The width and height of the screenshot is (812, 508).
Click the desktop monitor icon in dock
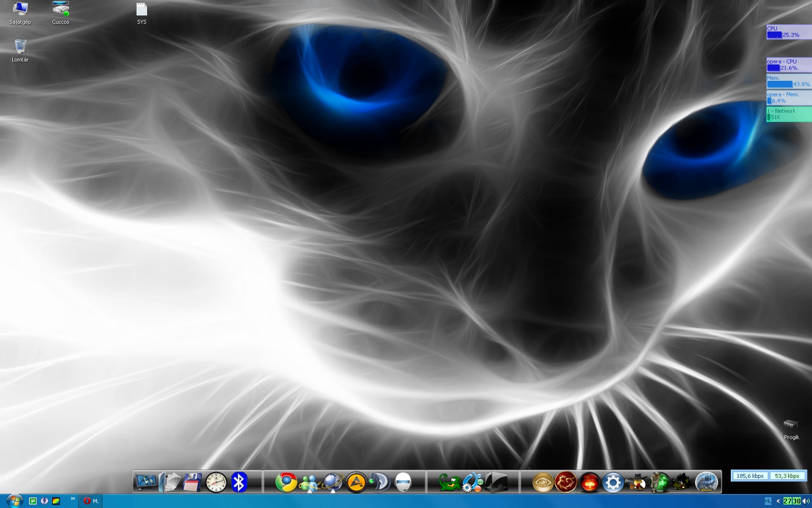click(x=146, y=482)
